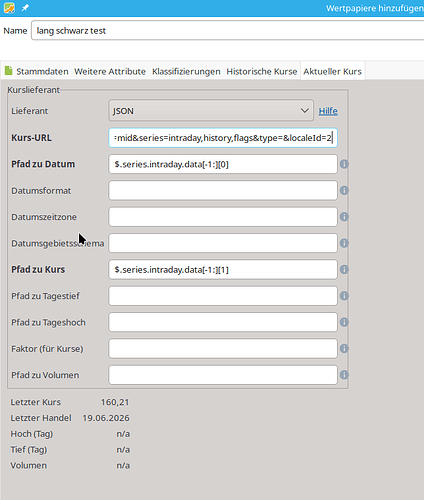Click the Volumen n/a value

point(123,465)
